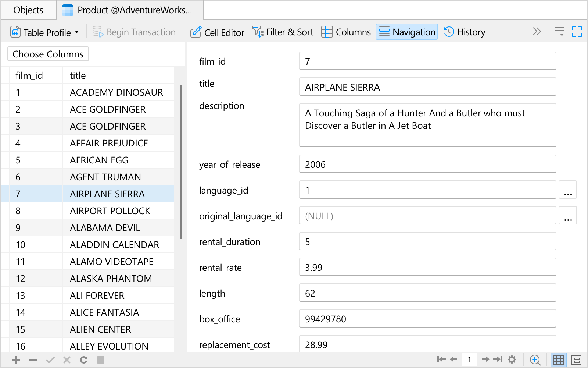Click the vertical scrollbar of the list

point(181,162)
